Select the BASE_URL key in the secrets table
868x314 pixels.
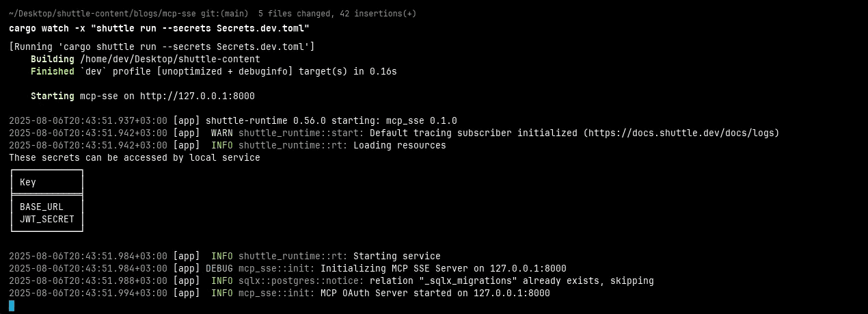41,207
